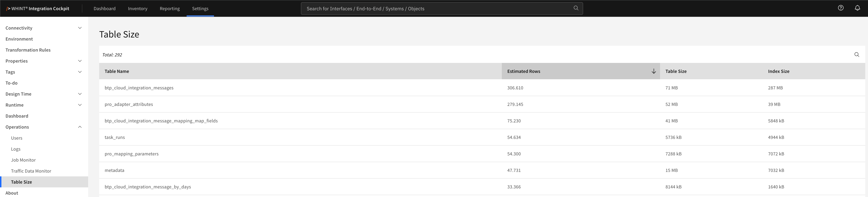Open the sidebar Dashboard settings entry
Image resolution: width=868 pixels, height=197 pixels.
click(44, 116)
